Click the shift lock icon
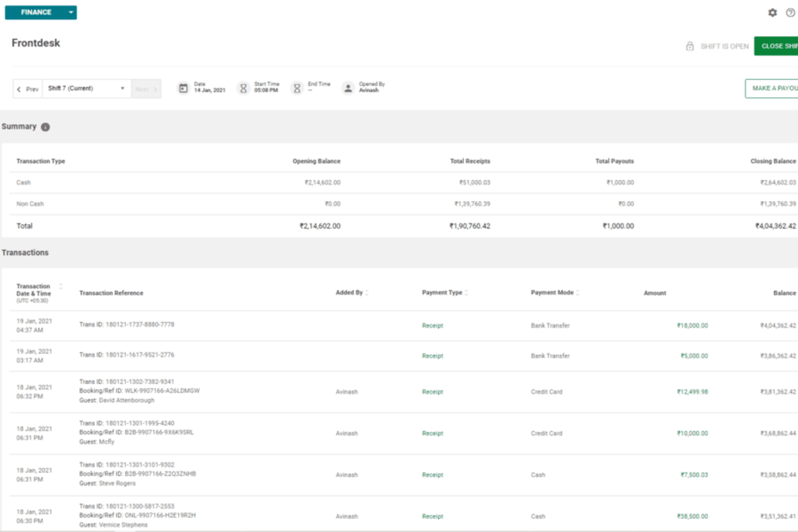This screenshot has width=798, height=532. point(690,46)
